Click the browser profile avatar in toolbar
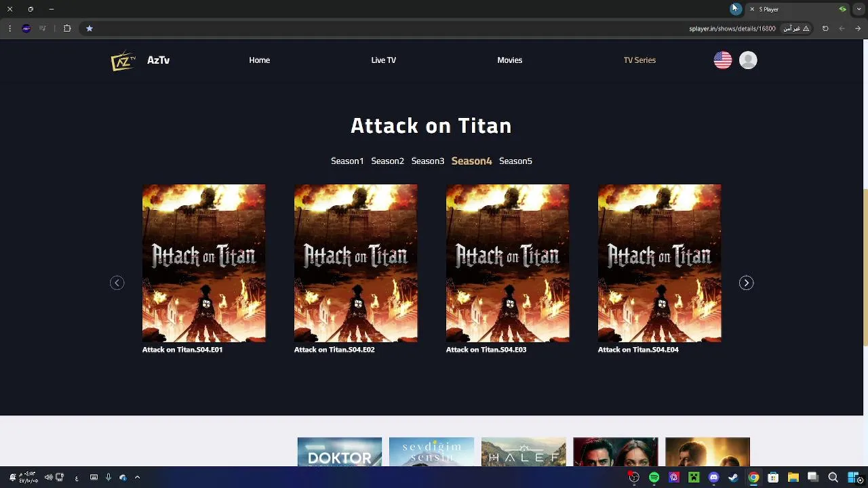 coord(26,28)
